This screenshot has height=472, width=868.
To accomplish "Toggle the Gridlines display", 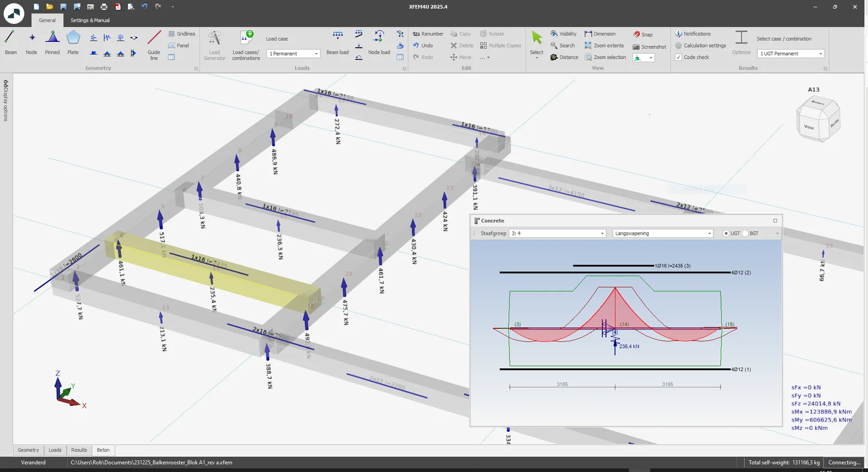I will (182, 34).
